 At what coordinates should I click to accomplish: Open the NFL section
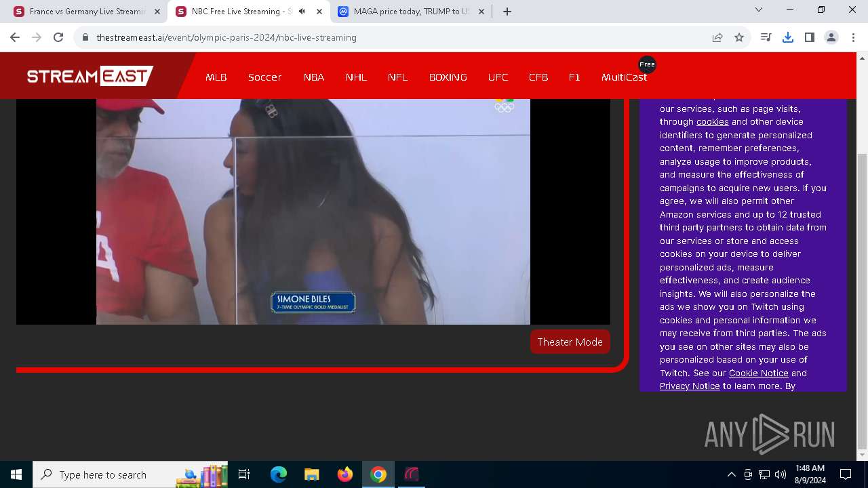pos(398,77)
